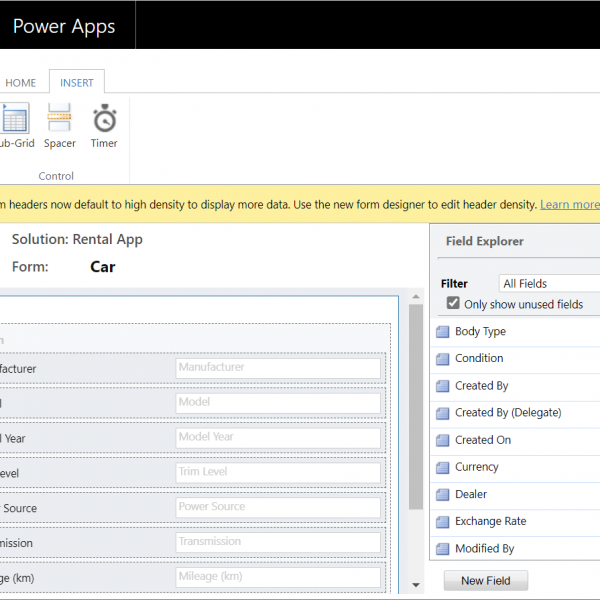
Task: Uncheck Only show unused fields
Action: click(x=453, y=303)
